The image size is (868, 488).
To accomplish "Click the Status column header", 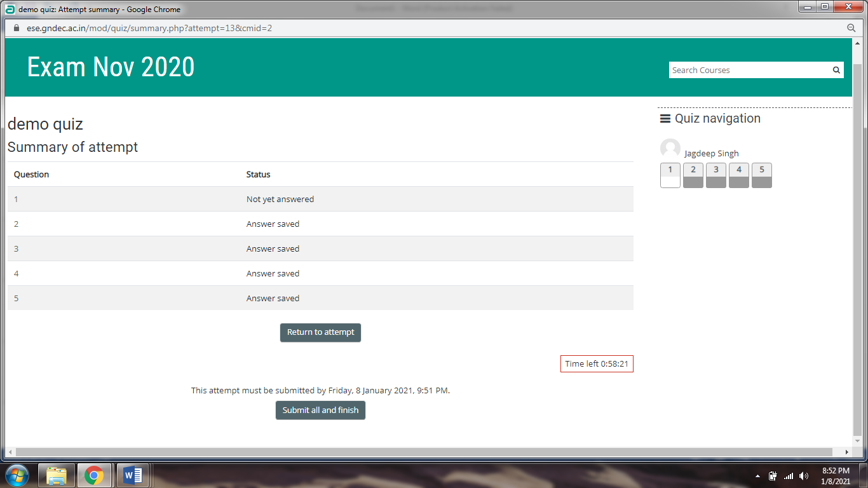I will pos(258,174).
